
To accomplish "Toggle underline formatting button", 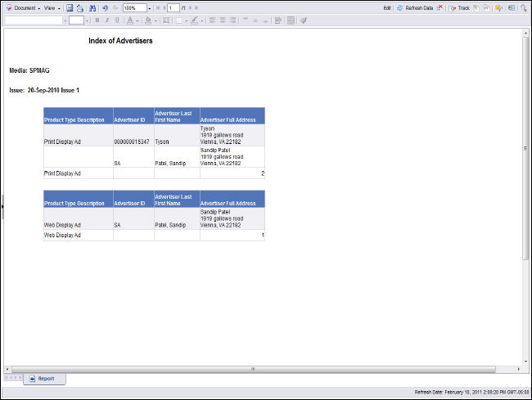I will click(x=117, y=20).
